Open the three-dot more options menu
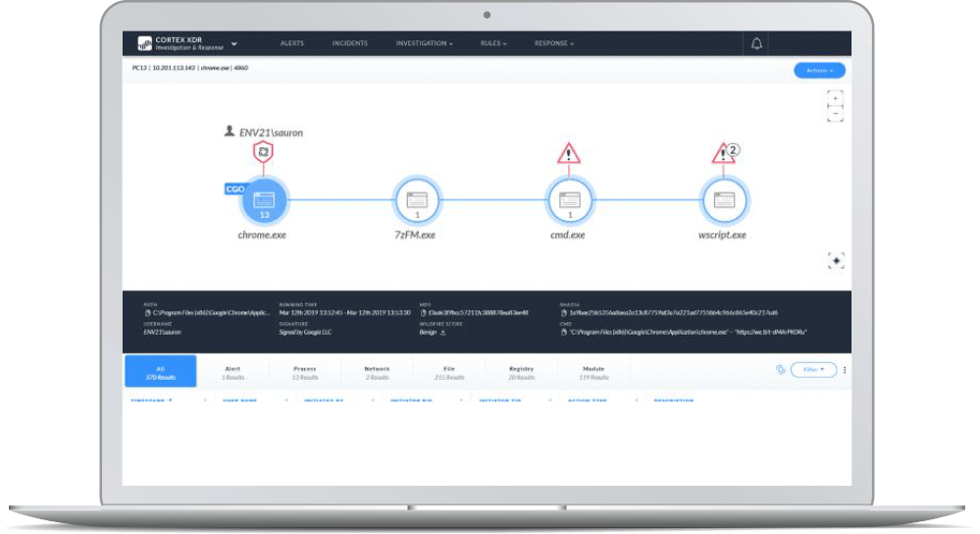This screenshot has height=534, width=980. click(x=845, y=369)
